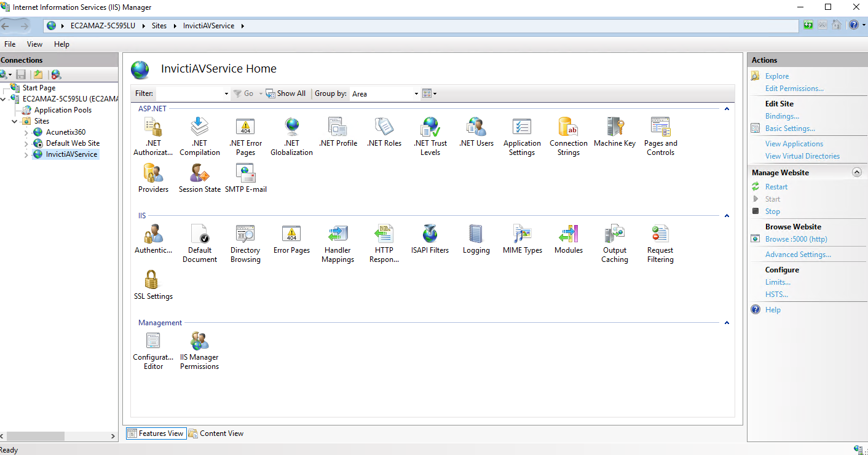Viewport: 868px width, 455px height.
Task: Open Configuration Editor feature
Action: coord(153,350)
